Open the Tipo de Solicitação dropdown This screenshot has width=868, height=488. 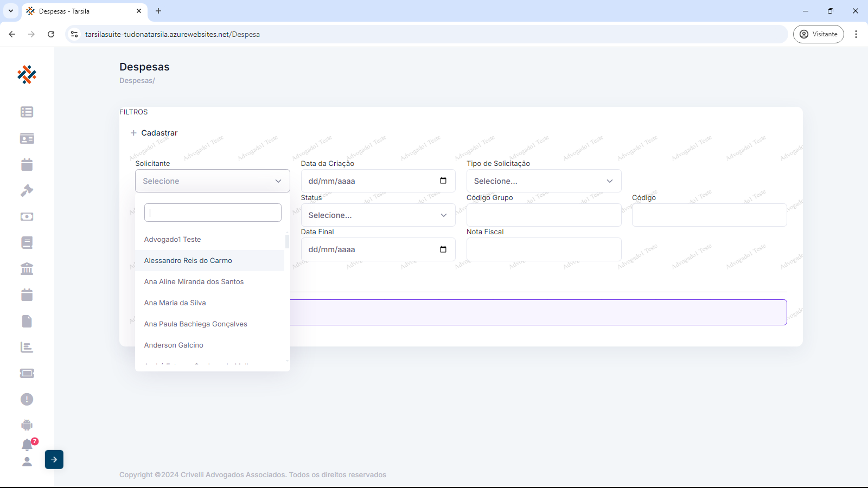(x=544, y=181)
